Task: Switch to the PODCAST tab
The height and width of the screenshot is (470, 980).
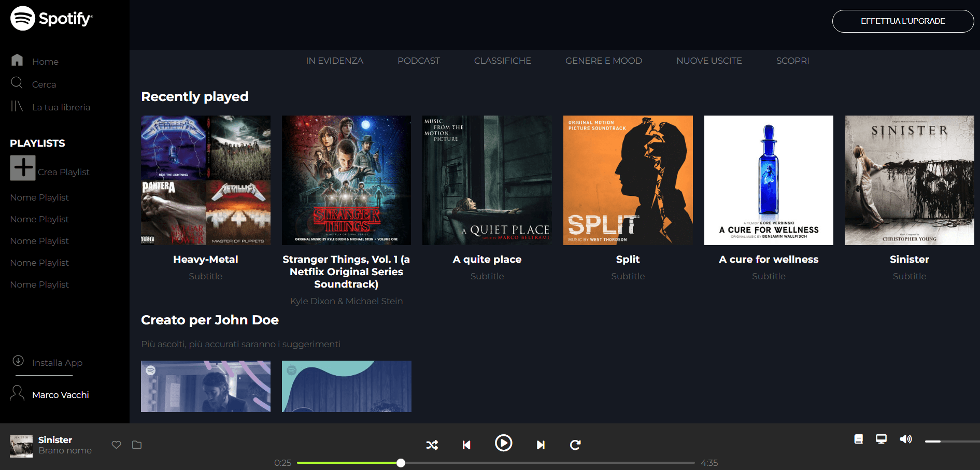Action: [x=418, y=61]
